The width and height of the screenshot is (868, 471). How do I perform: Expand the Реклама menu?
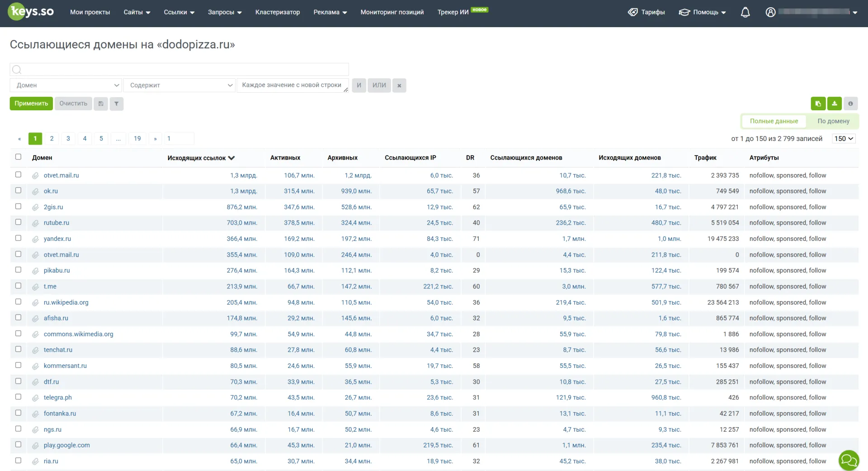point(330,12)
